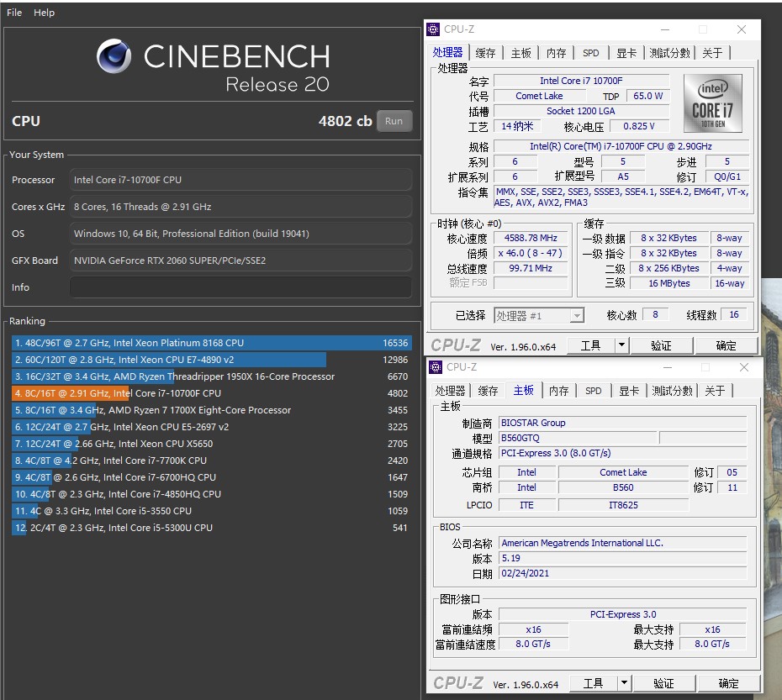Expand the 处理器 #1 selection dropdown
The image size is (782, 700).
(577, 316)
